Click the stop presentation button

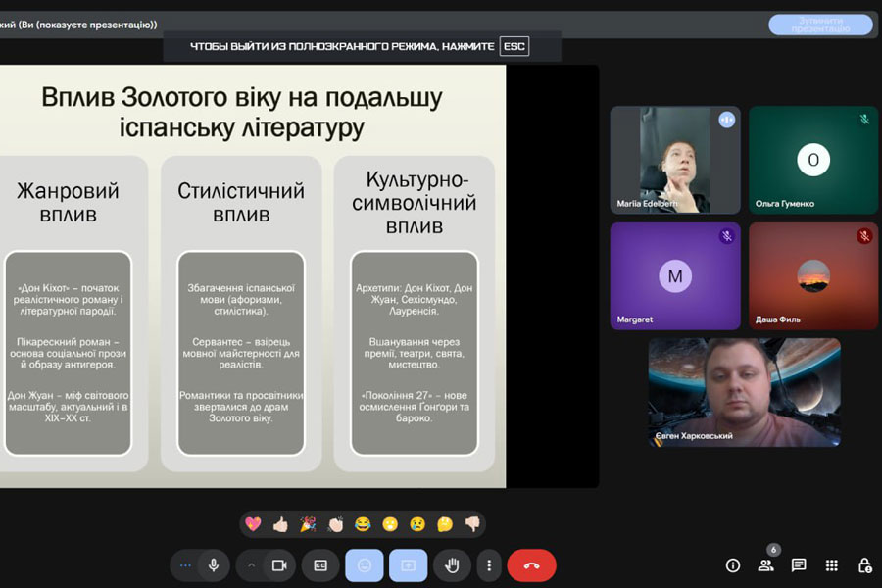tap(820, 24)
